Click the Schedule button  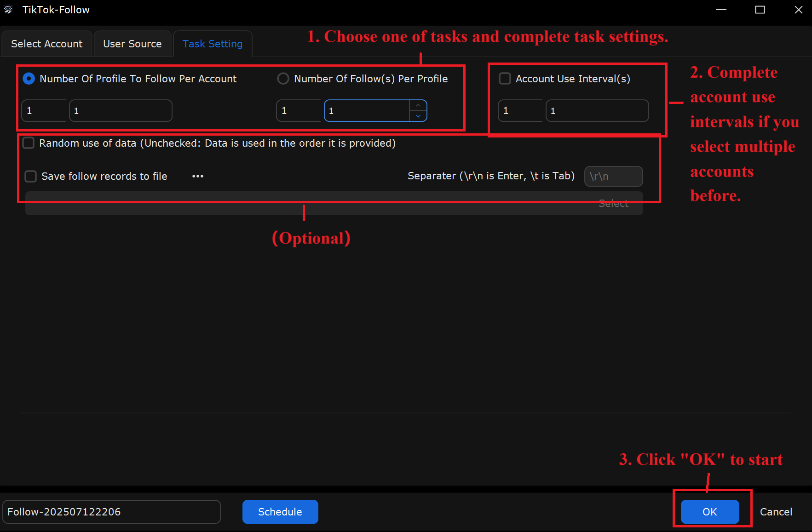[x=280, y=512]
